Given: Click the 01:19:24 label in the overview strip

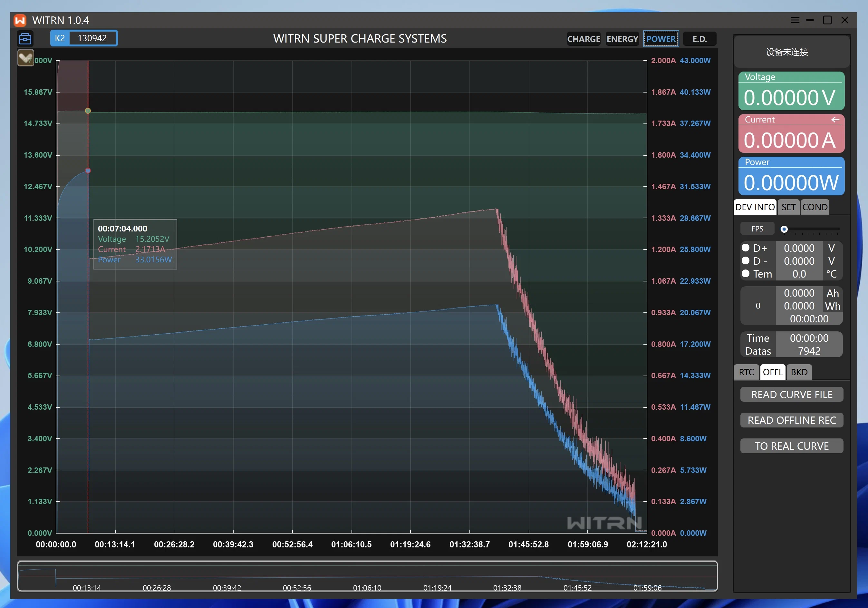Looking at the screenshot, I should 438,588.
